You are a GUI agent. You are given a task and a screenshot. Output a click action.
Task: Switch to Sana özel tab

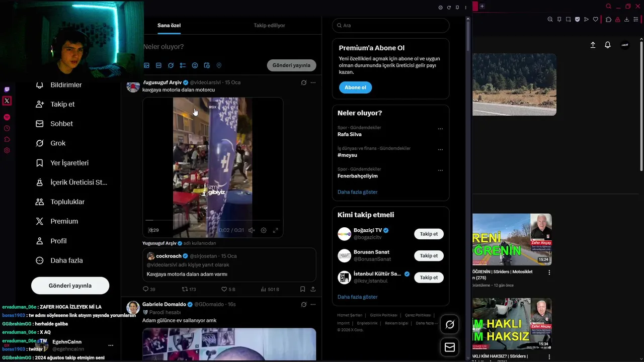169,25
